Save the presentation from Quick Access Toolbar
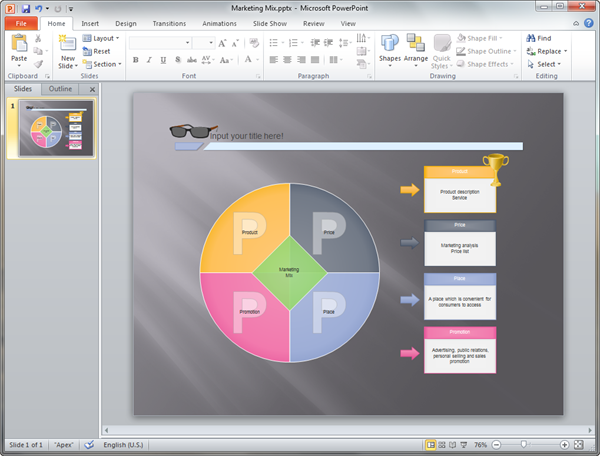The height and width of the screenshot is (456, 600). pos(26,8)
